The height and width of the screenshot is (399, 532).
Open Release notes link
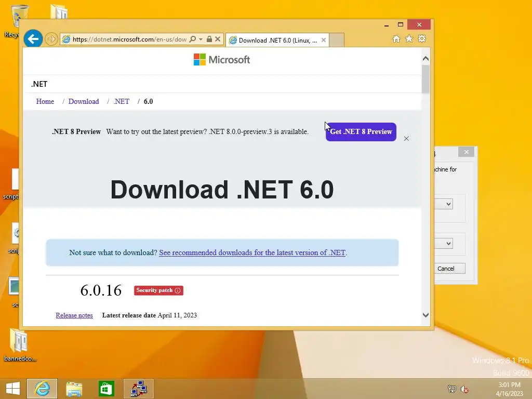click(x=74, y=315)
